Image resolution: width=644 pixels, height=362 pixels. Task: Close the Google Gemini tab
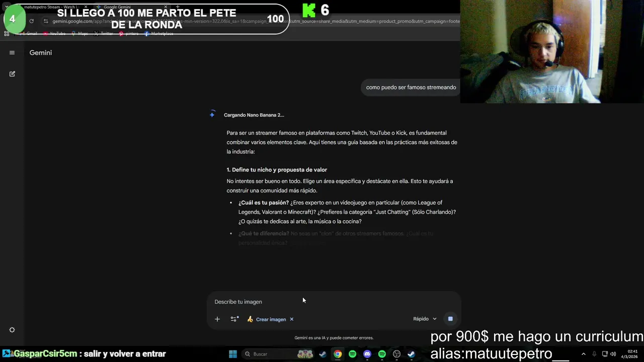coord(167,7)
